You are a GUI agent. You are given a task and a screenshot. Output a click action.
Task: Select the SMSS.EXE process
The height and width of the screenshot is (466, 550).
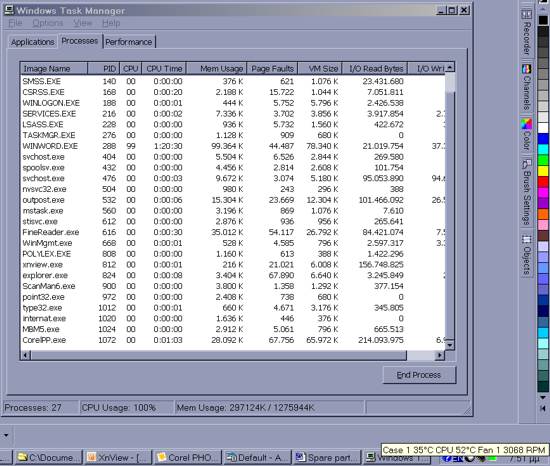[x=233, y=81]
